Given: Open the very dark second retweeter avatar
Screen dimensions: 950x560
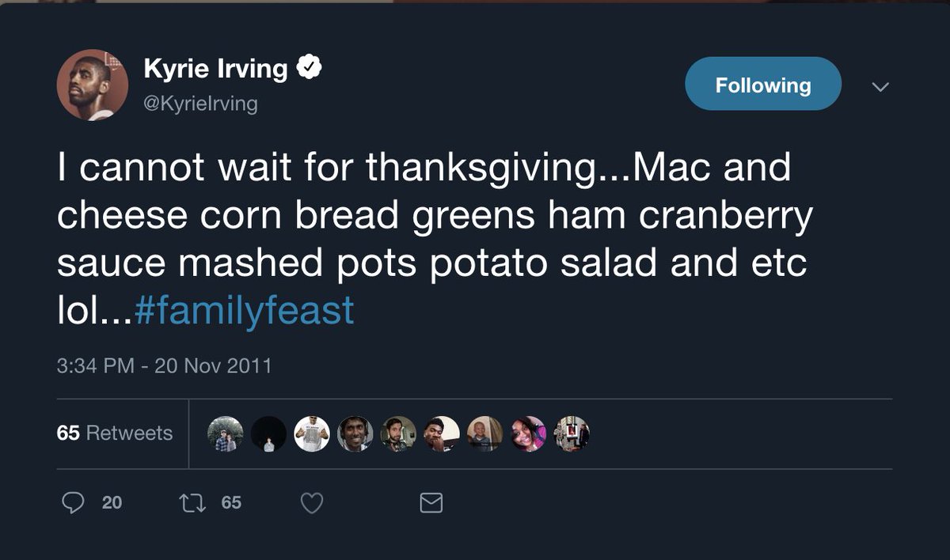Looking at the screenshot, I should point(268,433).
